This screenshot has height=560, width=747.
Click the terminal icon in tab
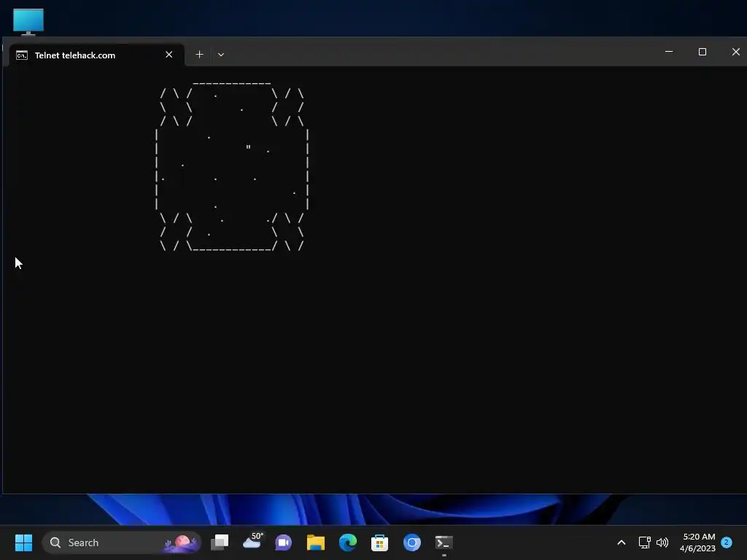22,55
